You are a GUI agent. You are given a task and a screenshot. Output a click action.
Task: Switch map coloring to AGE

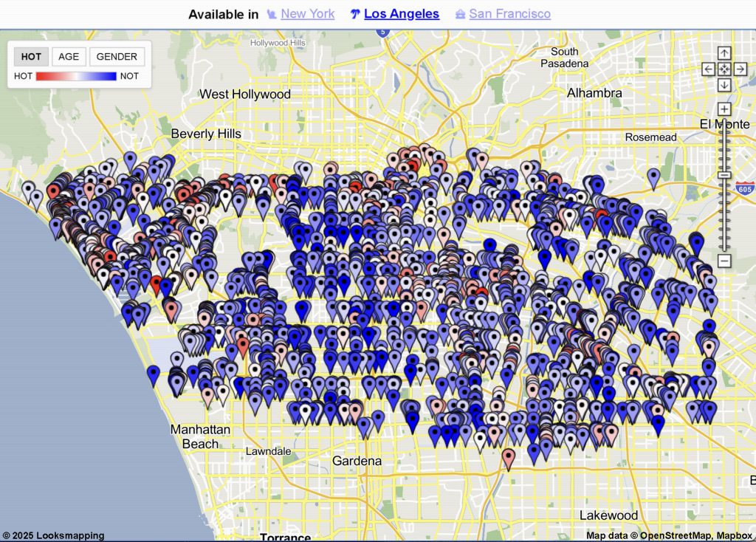coord(69,56)
